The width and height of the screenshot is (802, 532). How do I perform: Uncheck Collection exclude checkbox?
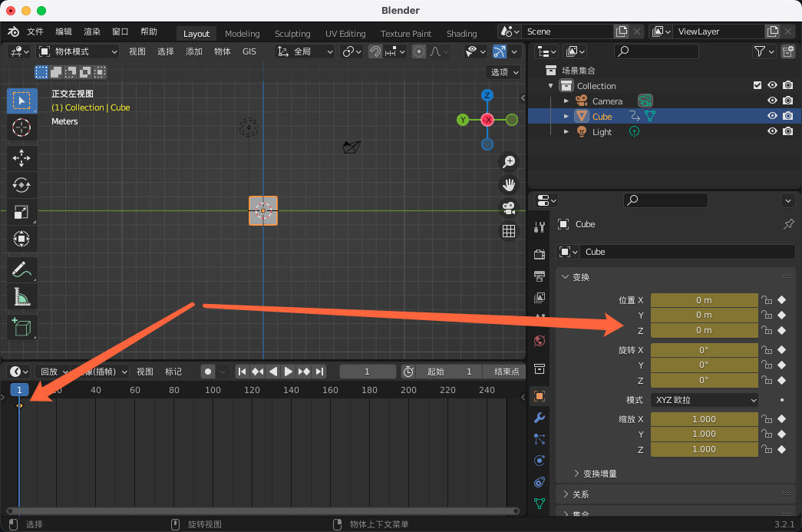(x=757, y=85)
